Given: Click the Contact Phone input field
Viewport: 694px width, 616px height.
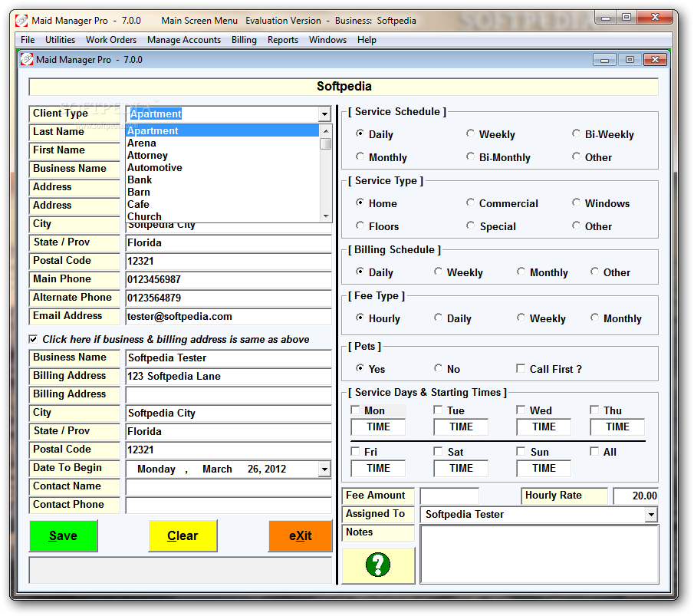Looking at the screenshot, I should (x=229, y=506).
